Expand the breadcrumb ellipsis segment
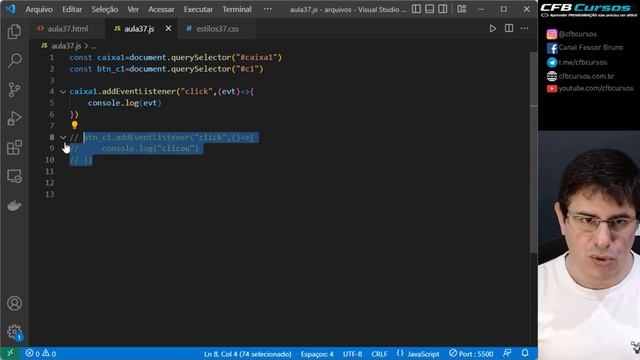640x360 pixels. click(x=93, y=46)
